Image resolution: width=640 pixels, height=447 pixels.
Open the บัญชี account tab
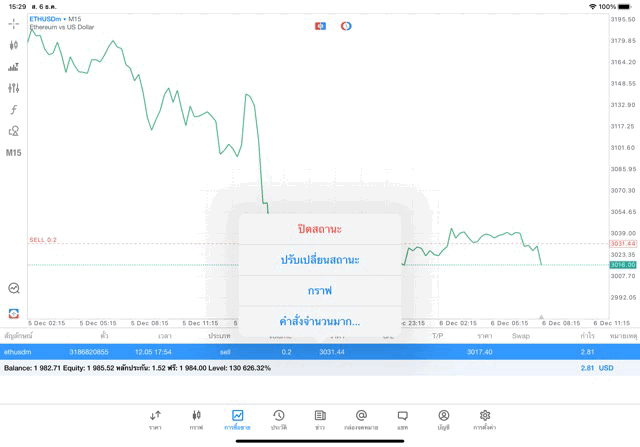click(x=443, y=419)
